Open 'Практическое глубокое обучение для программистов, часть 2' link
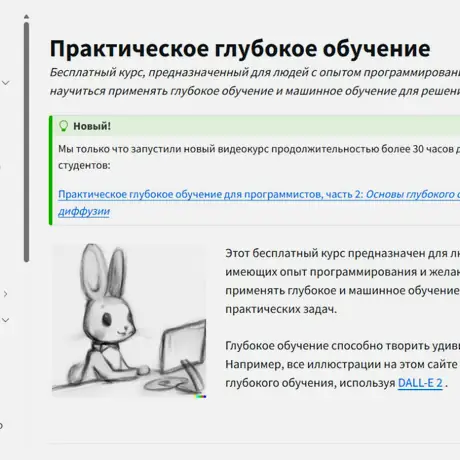This screenshot has width=460, height=460. [x=210, y=194]
